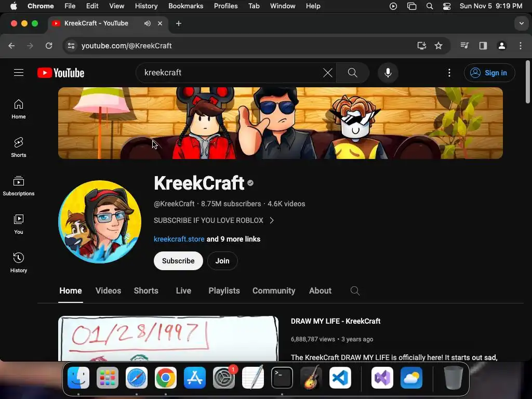The image size is (532, 399).
Task: Switch to the Playlists tab
Action: [x=224, y=291]
